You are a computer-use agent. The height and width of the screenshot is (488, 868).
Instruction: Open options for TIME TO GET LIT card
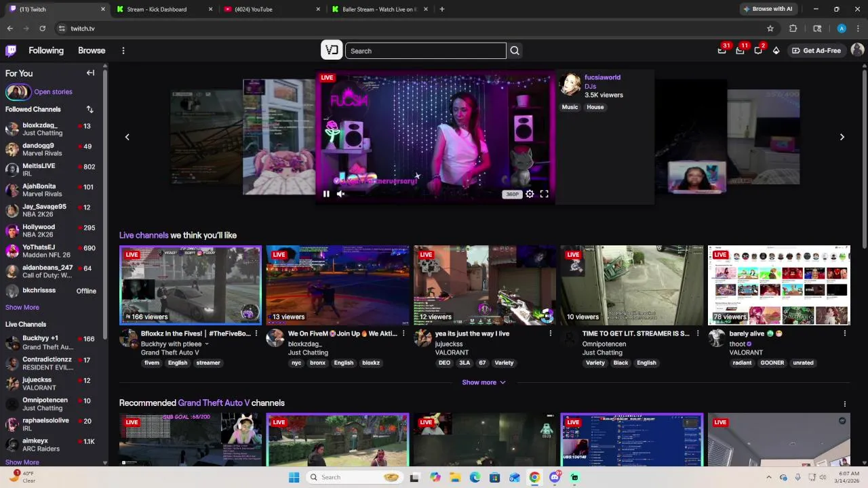click(x=697, y=333)
